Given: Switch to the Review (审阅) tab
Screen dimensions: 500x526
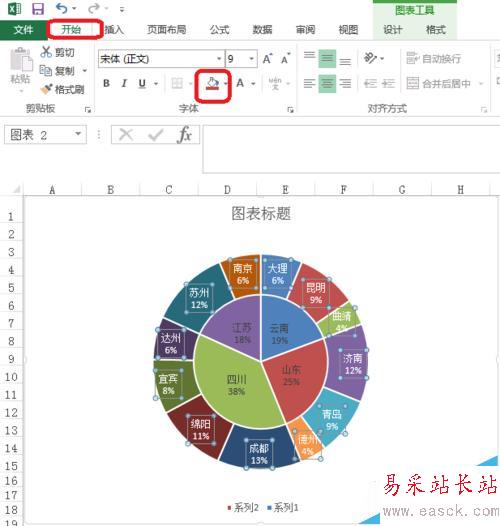Looking at the screenshot, I should coord(305,30).
